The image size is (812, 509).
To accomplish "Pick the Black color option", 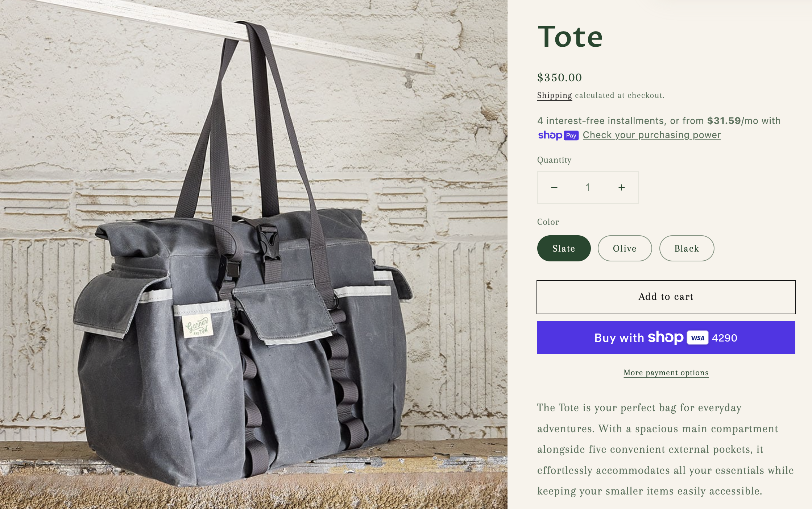I will (687, 248).
